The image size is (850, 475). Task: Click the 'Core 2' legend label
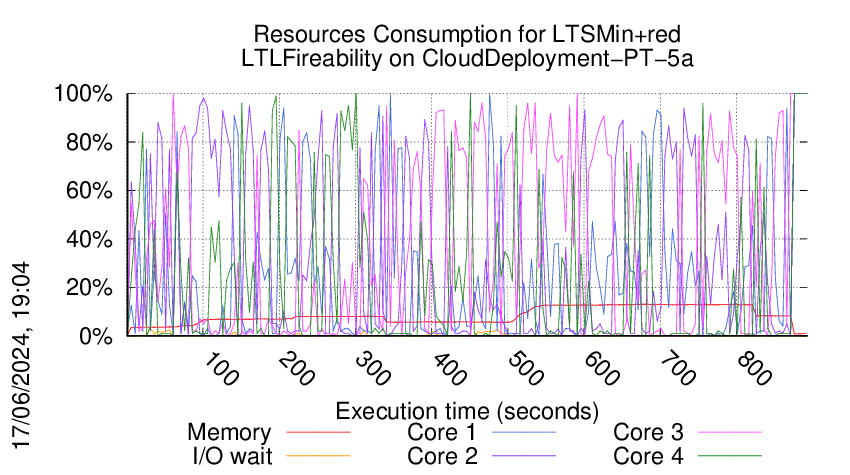442,456
